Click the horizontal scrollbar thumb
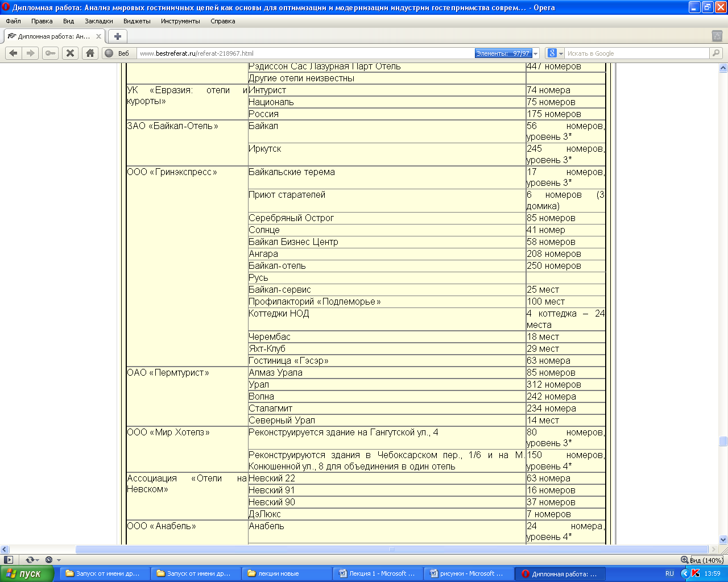 click(x=392, y=550)
